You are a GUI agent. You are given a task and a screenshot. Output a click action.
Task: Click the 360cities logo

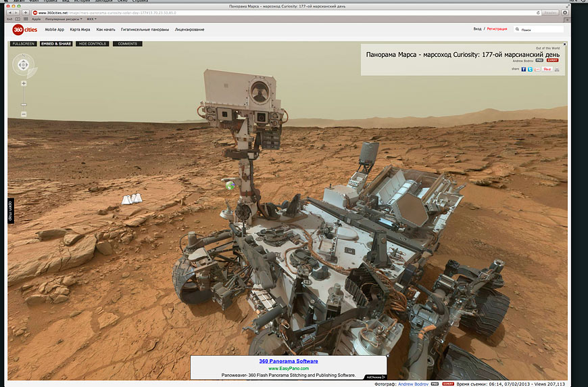(x=25, y=29)
